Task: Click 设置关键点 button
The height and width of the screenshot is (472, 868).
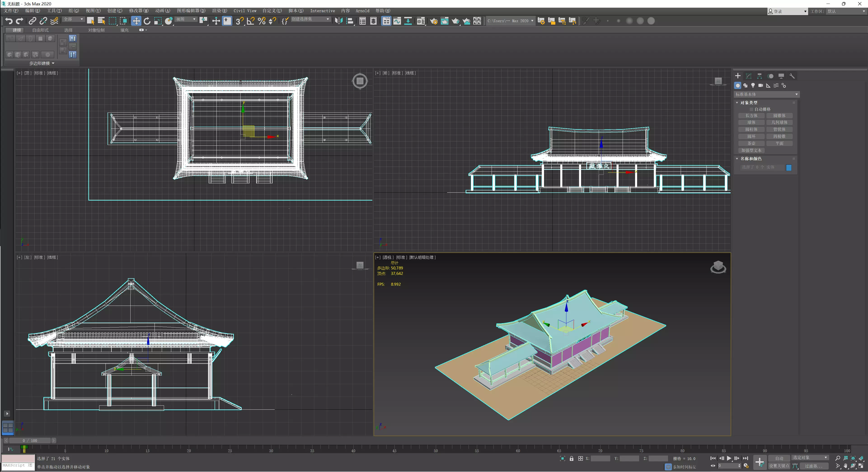Action: pos(779,466)
